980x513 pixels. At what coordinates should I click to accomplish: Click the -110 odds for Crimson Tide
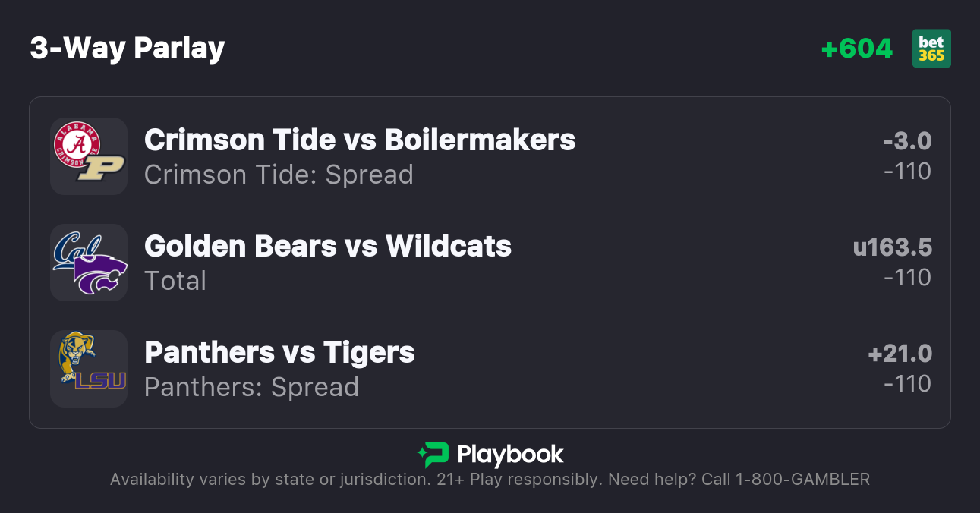pos(907,172)
